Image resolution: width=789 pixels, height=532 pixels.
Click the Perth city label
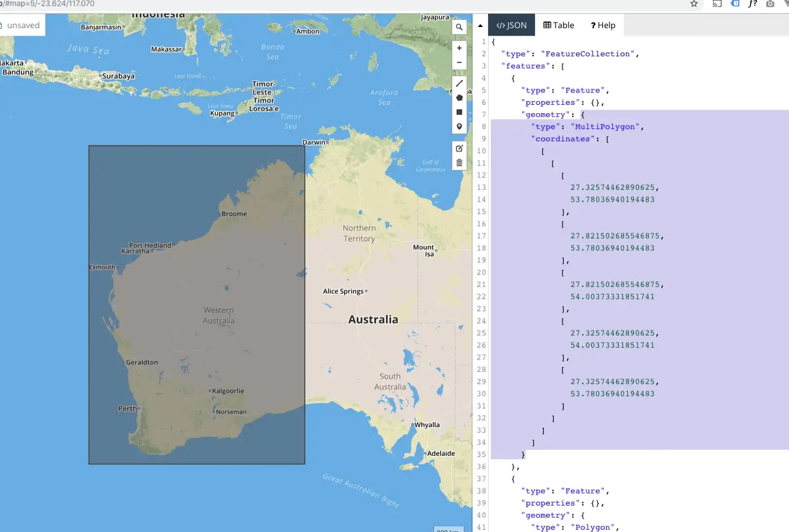pos(127,409)
